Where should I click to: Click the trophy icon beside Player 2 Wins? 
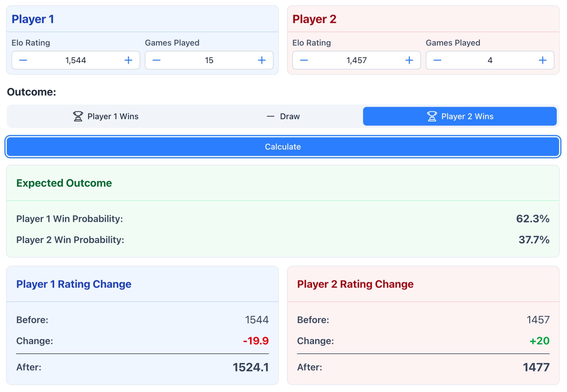pos(432,117)
